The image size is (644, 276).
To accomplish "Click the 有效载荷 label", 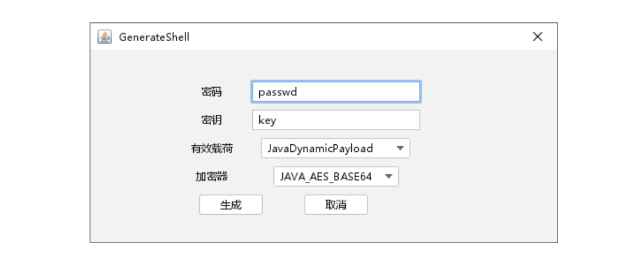I will coord(212,148).
